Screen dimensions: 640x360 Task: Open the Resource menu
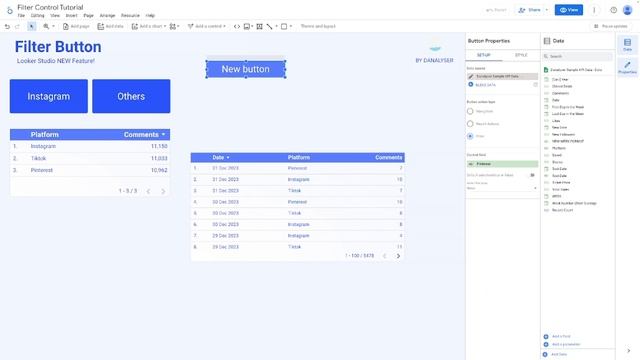coord(130,16)
